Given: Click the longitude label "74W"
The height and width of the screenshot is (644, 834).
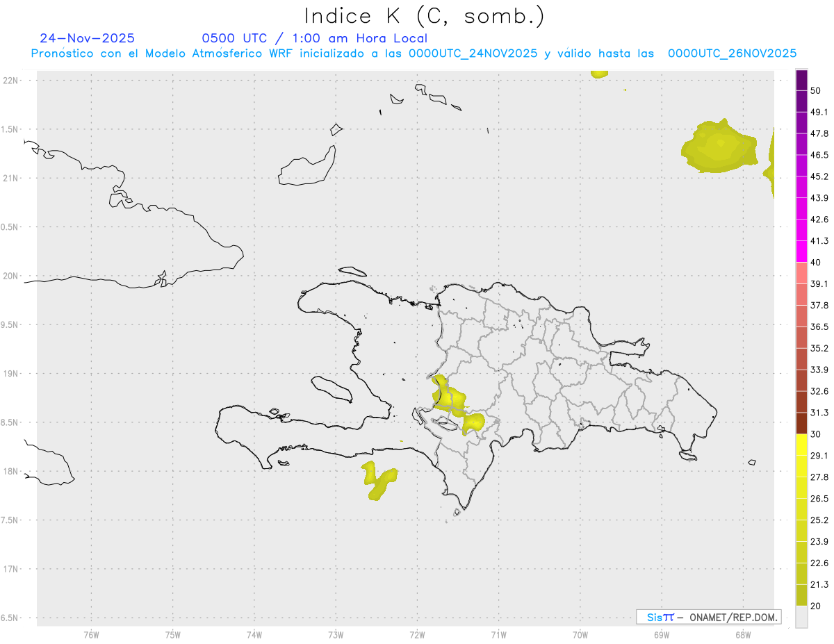Looking at the screenshot, I should point(254,634).
